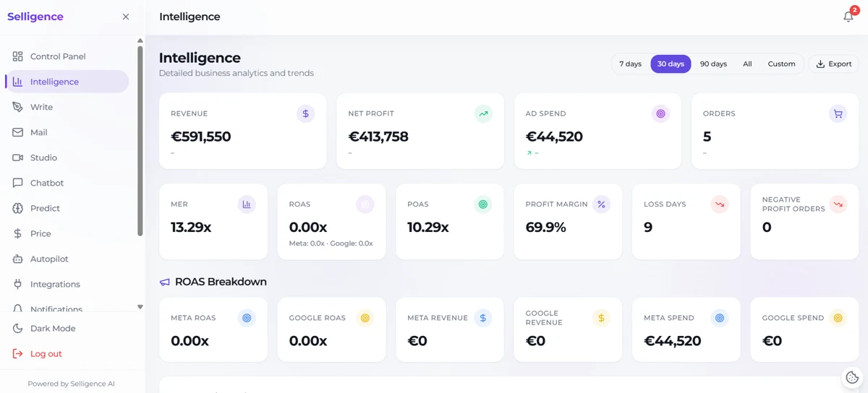Click the Net Profit trend icon
Viewport: 868px width, 393px height.
483,113
